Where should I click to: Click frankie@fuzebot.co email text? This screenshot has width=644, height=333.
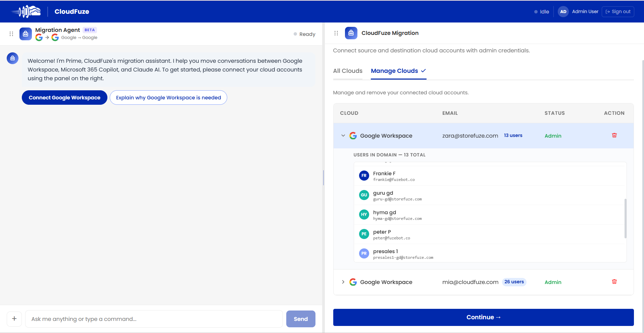pyautogui.click(x=394, y=180)
